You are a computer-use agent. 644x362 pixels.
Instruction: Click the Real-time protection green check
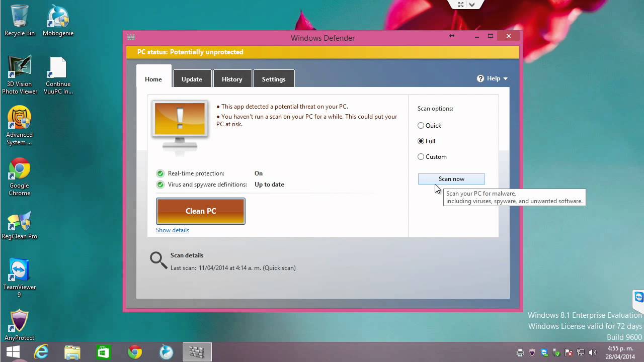(x=160, y=173)
